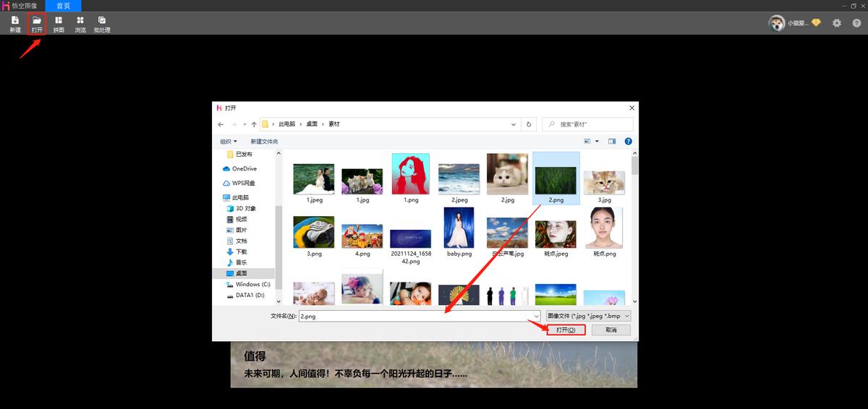Click 素材 in the address path
The image size is (868, 409).
(x=333, y=124)
